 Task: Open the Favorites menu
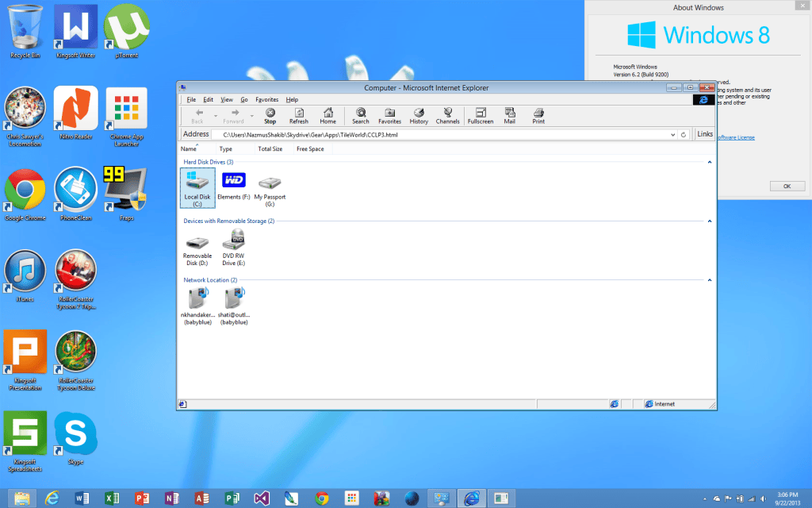pyautogui.click(x=266, y=99)
